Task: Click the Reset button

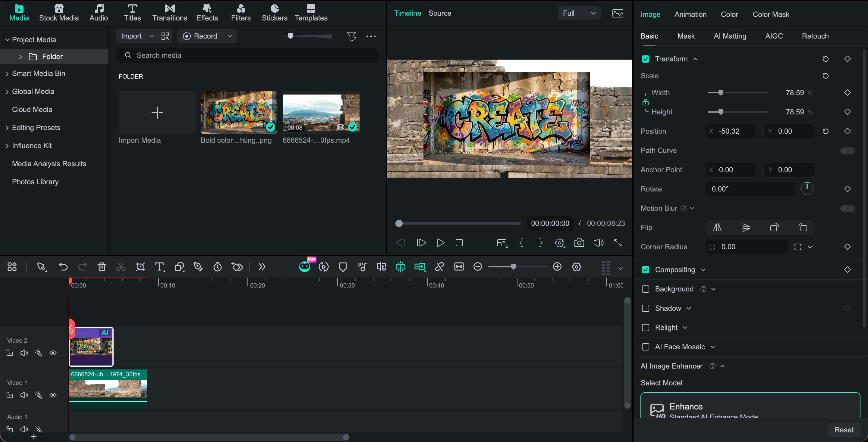Action: click(x=843, y=430)
